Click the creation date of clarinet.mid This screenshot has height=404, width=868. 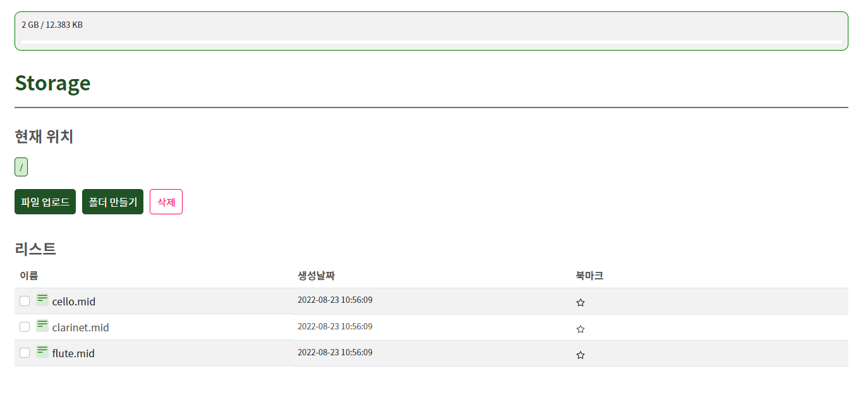click(335, 326)
